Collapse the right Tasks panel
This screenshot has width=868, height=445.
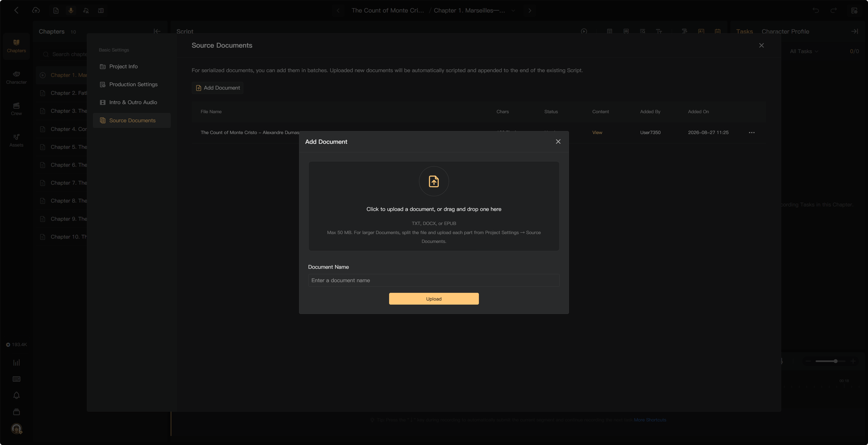(854, 31)
